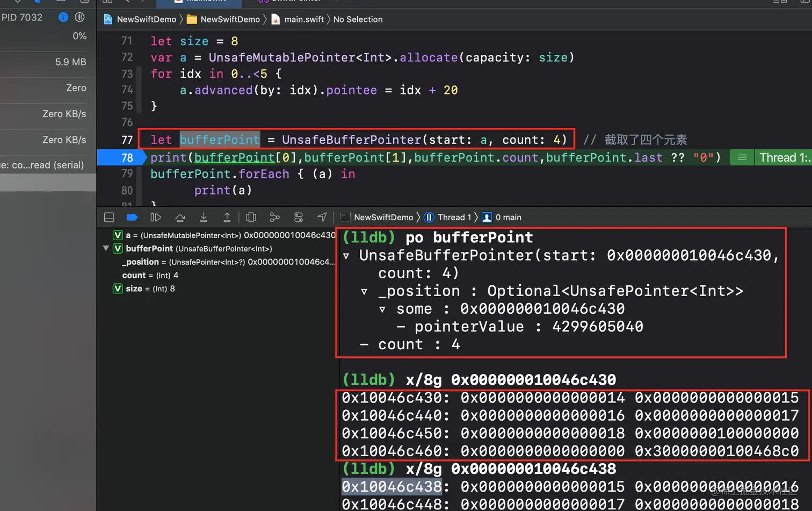Click the 'Zero' energy impact row

(48, 88)
